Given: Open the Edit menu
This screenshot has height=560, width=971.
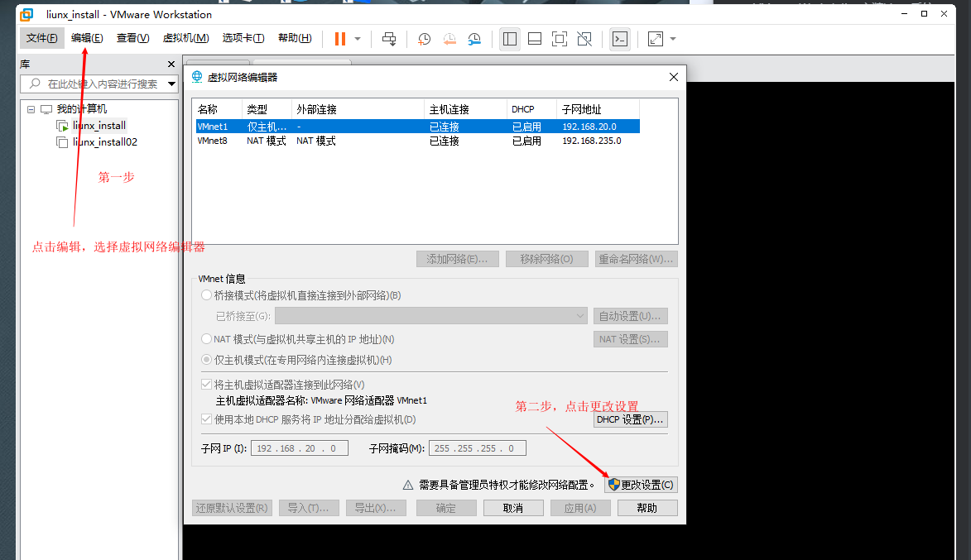Looking at the screenshot, I should point(87,38).
